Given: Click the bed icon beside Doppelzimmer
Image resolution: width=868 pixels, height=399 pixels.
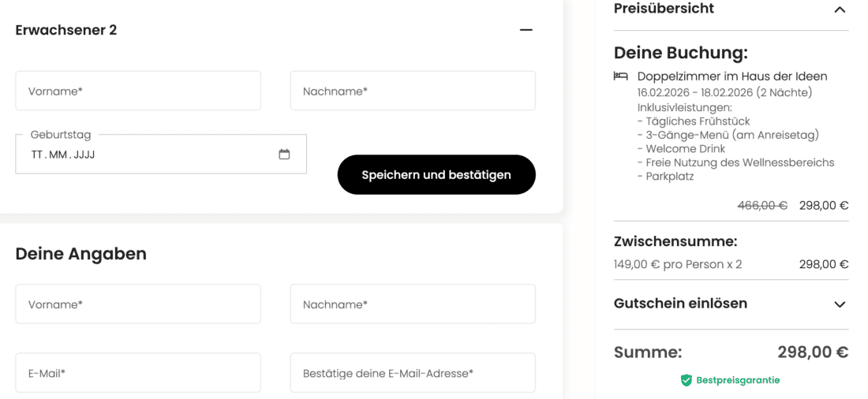Looking at the screenshot, I should coord(621,76).
